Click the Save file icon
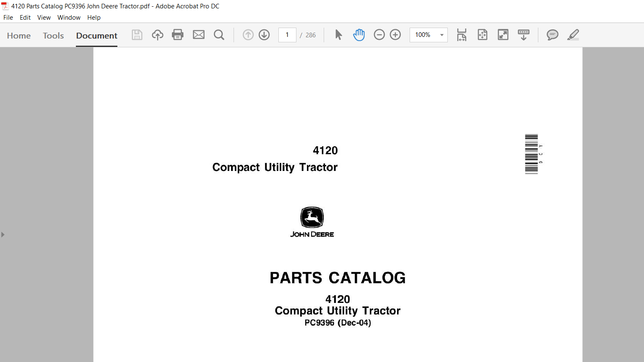This screenshot has width=644, height=362. click(137, 35)
